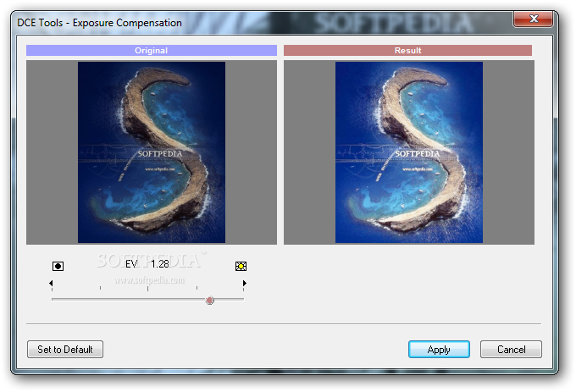This screenshot has width=576, height=392.
Task: Click the Original preview image
Action: pyautogui.click(x=152, y=152)
